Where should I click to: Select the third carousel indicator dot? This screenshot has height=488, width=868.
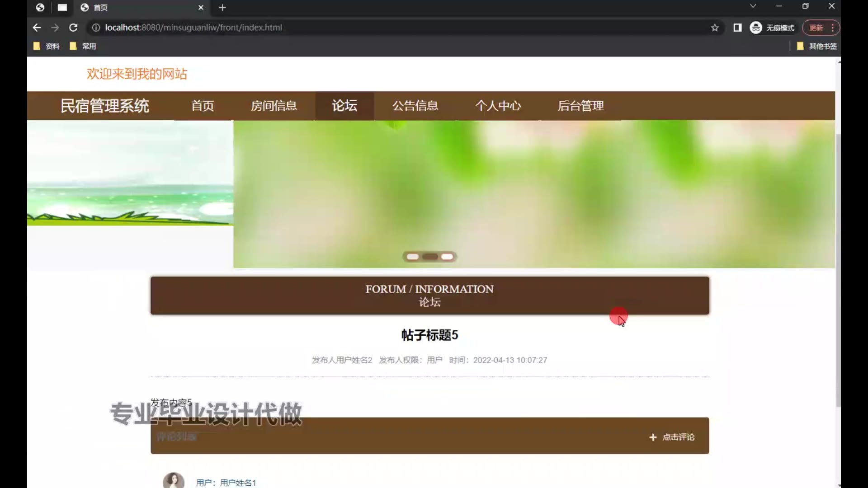pos(447,257)
